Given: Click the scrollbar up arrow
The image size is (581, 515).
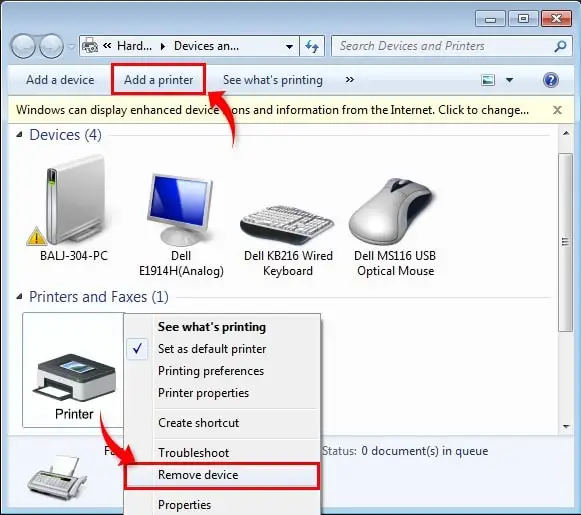Looking at the screenshot, I should (x=566, y=133).
